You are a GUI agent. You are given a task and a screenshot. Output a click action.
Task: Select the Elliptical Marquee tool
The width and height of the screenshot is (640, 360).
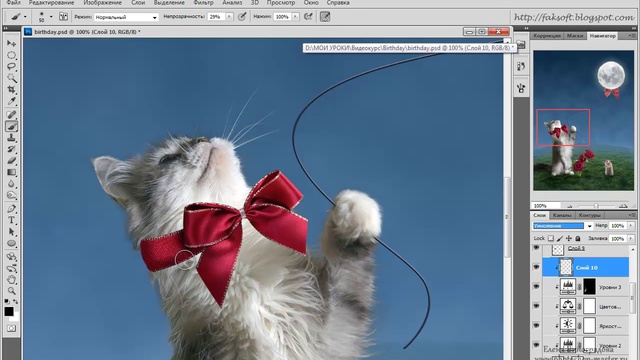click(x=11, y=55)
